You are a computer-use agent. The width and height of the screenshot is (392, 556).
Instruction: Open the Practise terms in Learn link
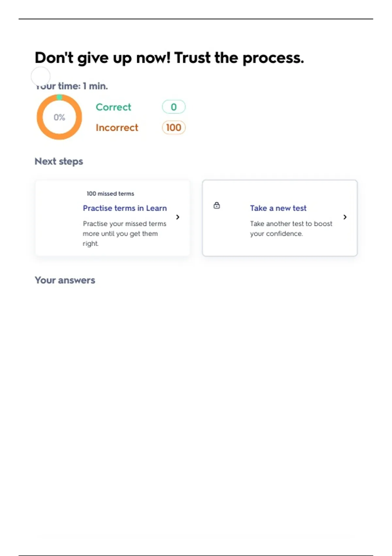pyautogui.click(x=125, y=208)
